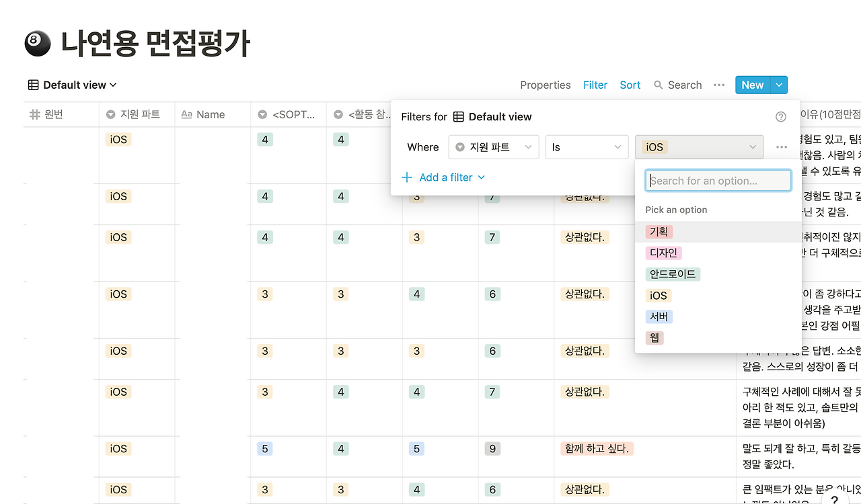Open the Is condition dropdown
The width and height of the screenshot is (861, 504).
587,147
